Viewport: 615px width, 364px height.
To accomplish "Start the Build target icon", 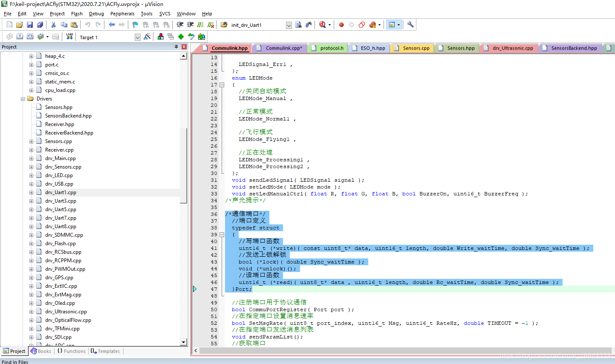I will coord(20,37).
